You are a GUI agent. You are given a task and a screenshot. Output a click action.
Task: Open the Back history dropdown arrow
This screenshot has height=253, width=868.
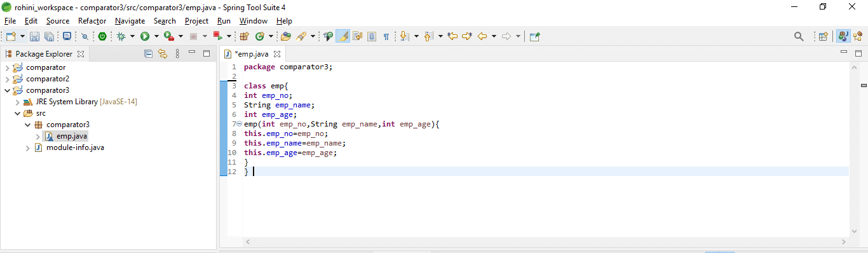coord(494,37)
